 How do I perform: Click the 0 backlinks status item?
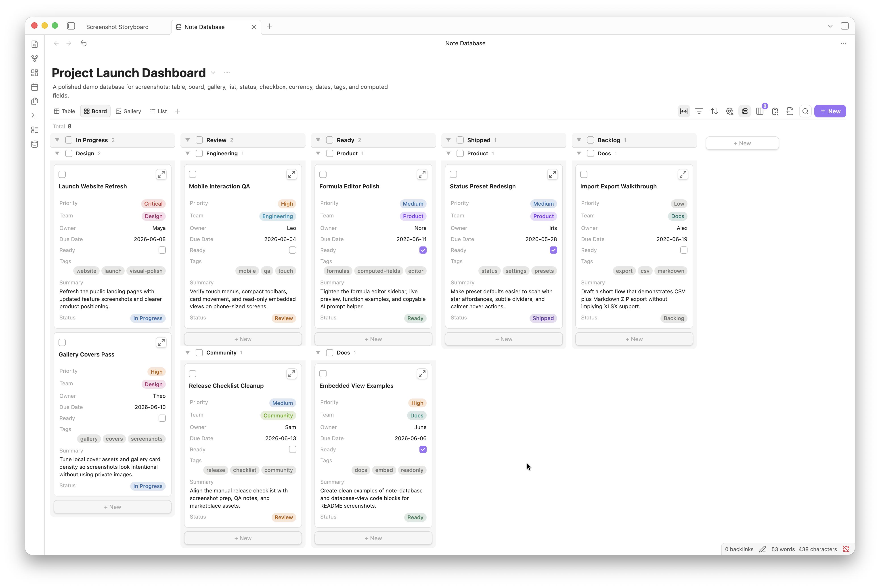coord(739,549)
